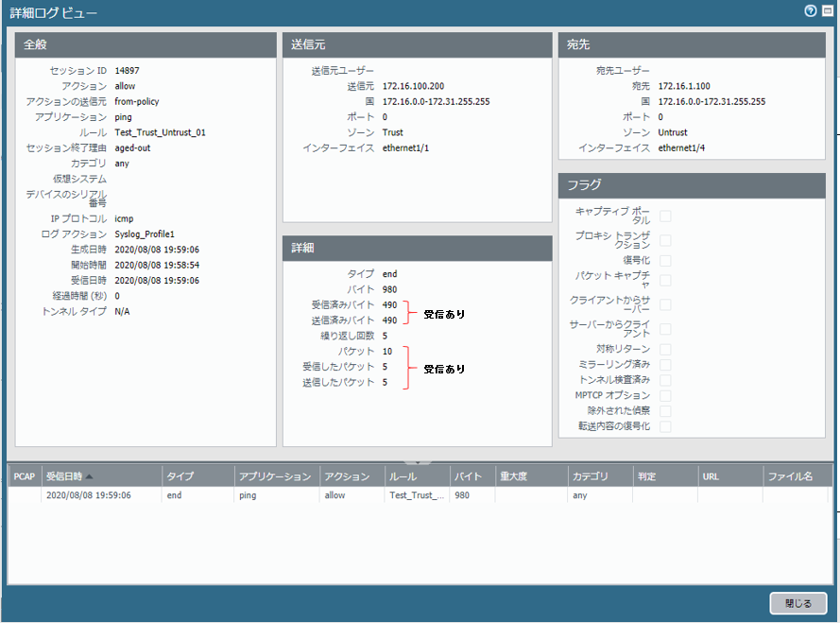Click the タイプ column header

point(198,476)
